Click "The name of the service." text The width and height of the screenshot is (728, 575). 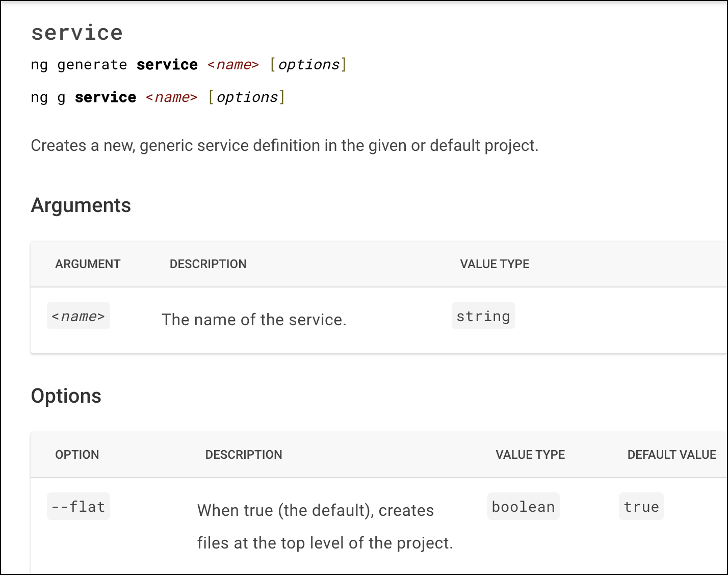click(254, 320)
